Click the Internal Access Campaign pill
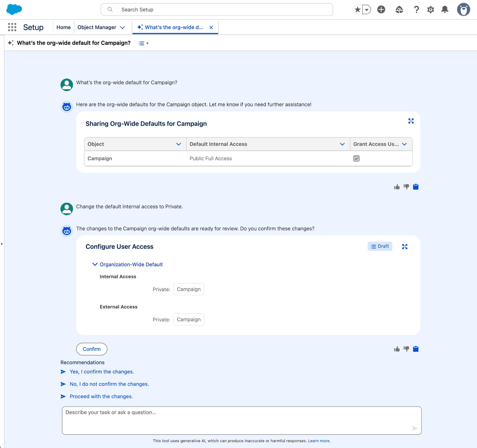Image resolution: width=477 pixels, height=448 pixels. coord(189,289)
